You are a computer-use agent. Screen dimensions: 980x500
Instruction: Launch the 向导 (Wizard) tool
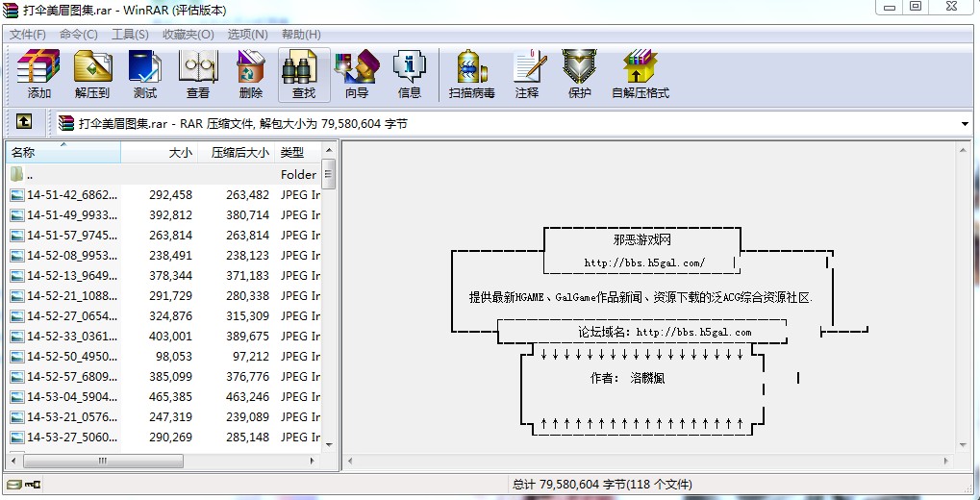tap(357, 75)
